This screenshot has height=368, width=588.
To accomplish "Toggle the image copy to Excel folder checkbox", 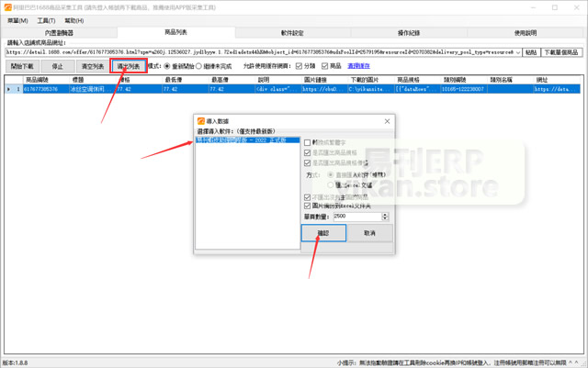I will [x=308, y=206].
